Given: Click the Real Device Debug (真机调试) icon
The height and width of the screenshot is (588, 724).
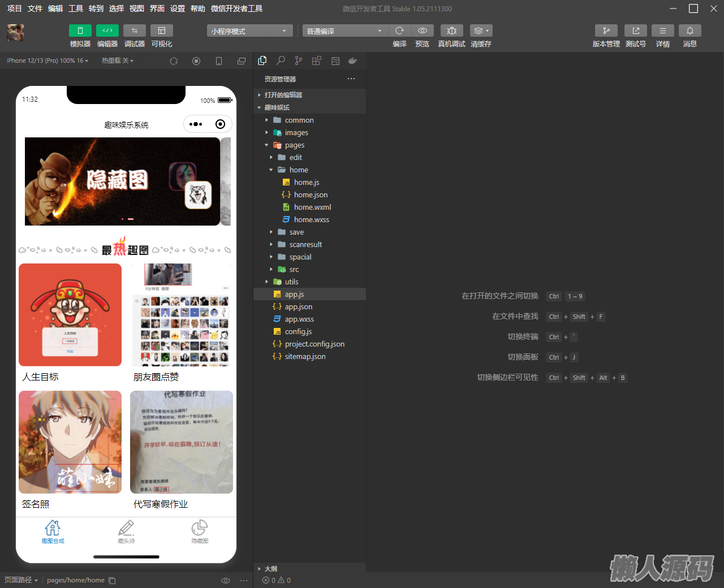Looking at the screenshot, I should point(451,31).
